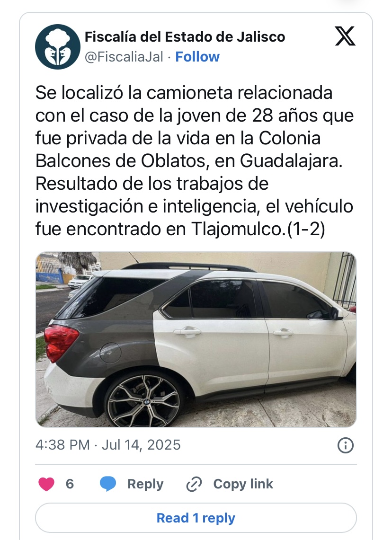392x540 pixels.
Task: Click the tweet line mentioning Guadalajara
Action: pyautogui.click(x=189, y=161)
